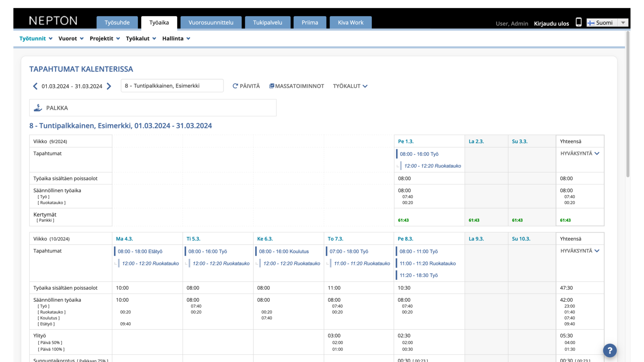Click the PALKKA panel button
Image resolution: width=644 pixels, height=362 pixels.
[x=153, y=108]
